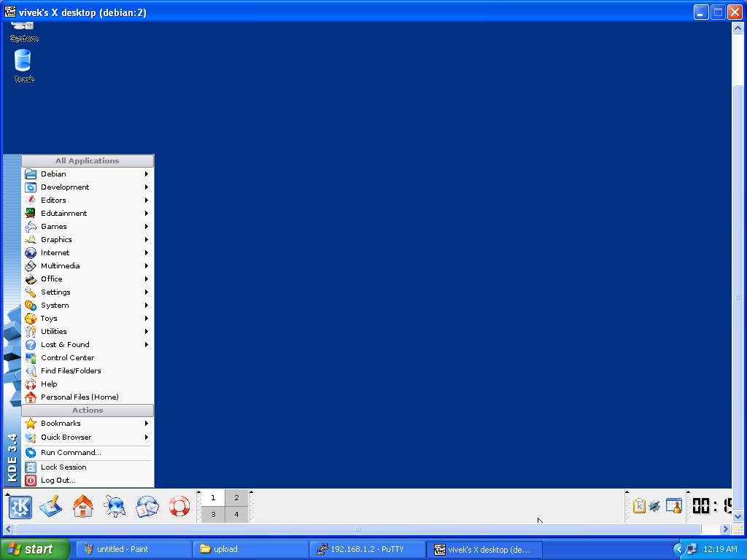Image resolution: width=747 pixels, height=560 pixels.
Task: Switch to virtual desktop 2
Action: [236, 497]
